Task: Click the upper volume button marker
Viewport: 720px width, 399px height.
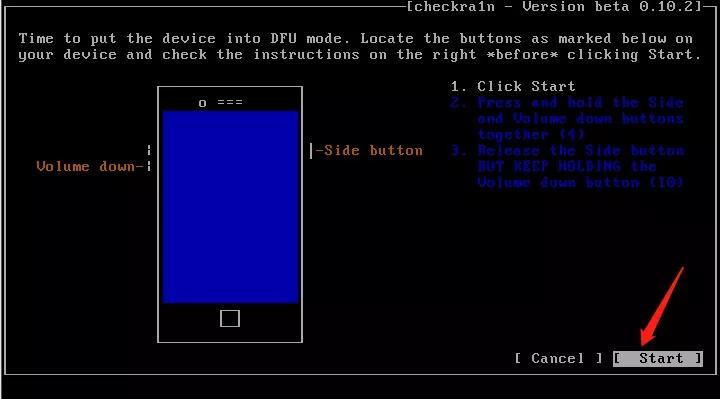Action: coord(149,150)
